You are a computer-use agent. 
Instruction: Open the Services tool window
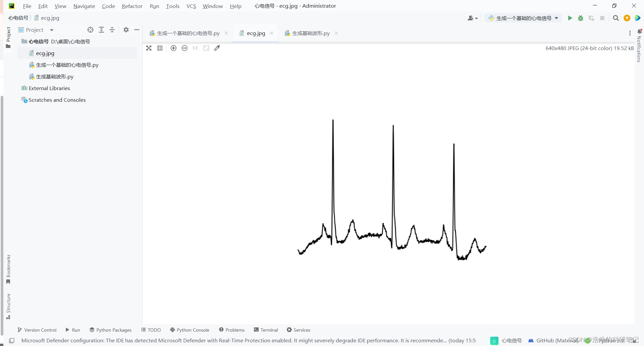point(298,330)
